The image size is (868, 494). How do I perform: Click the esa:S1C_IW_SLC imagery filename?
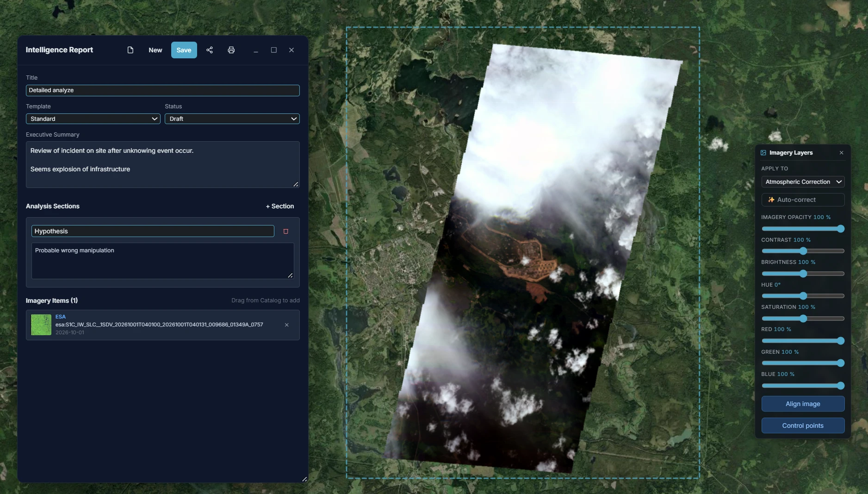[x=159, y=325]
